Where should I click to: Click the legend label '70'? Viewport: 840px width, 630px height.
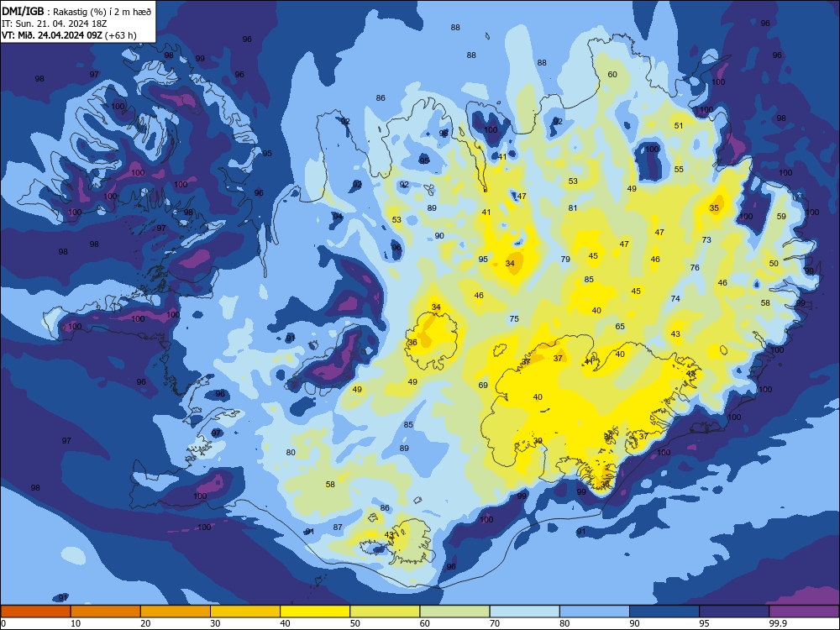tap(495, 623)
